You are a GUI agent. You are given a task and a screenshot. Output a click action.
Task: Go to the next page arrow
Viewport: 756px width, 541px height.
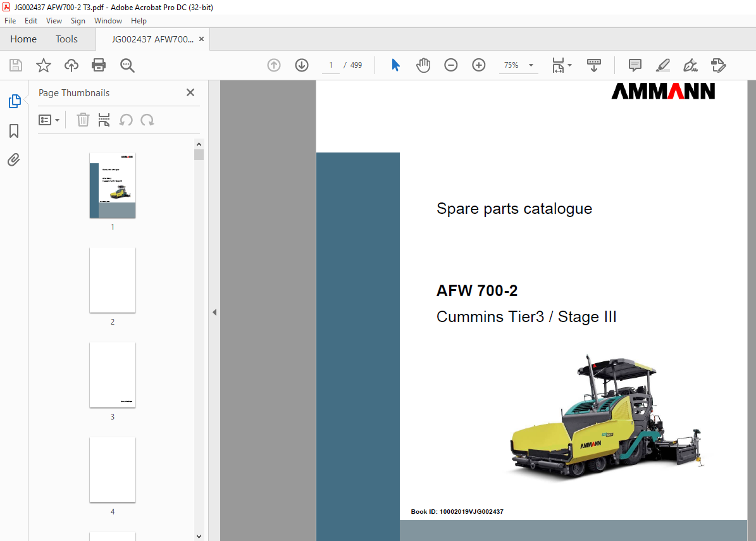[x=302, y=65]
